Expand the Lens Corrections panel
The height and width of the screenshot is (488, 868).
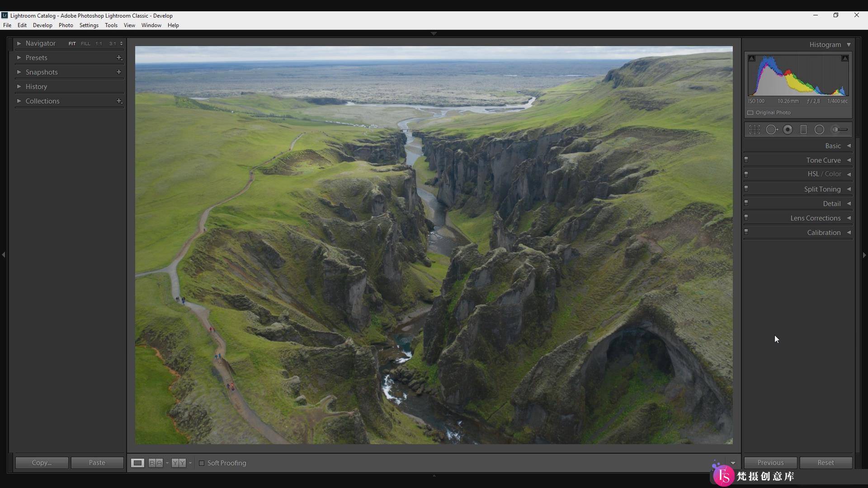849,218
